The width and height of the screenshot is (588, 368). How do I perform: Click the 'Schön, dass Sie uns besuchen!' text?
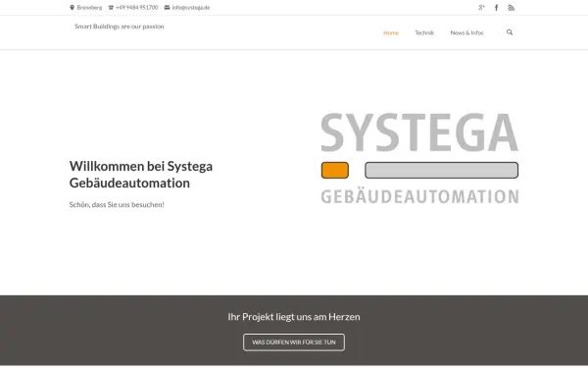pyautogui.click(x=117, y=205)
